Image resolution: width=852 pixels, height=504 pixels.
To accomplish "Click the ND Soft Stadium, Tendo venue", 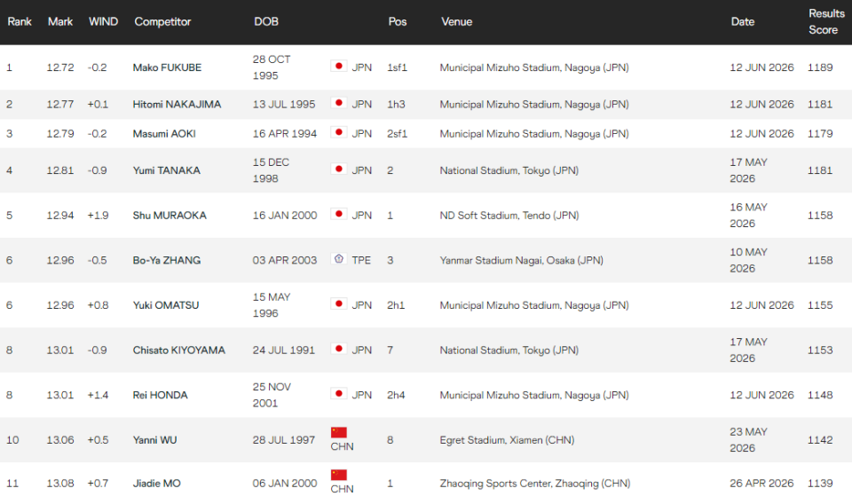I will (509, 216).
